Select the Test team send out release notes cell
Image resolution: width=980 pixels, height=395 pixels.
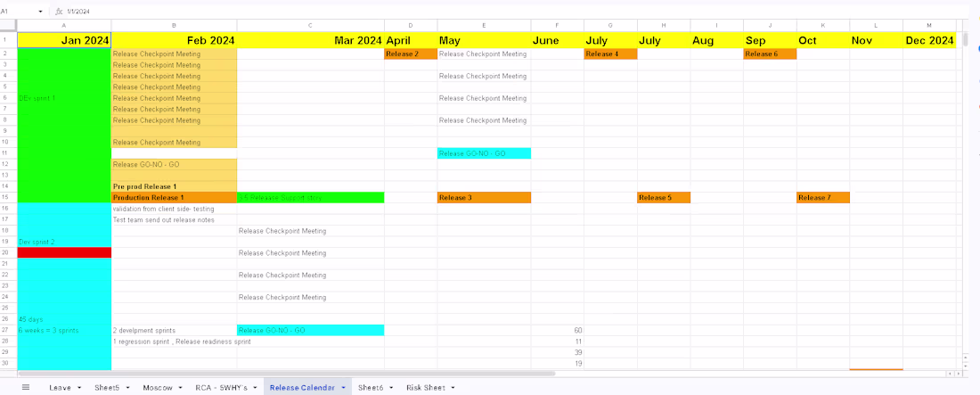coord(175,219)
